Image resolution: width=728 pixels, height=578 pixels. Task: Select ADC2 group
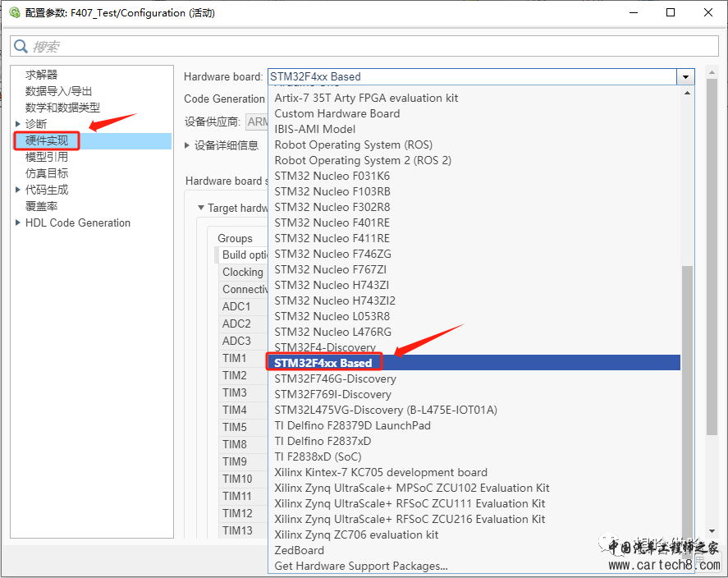point(242,323)
